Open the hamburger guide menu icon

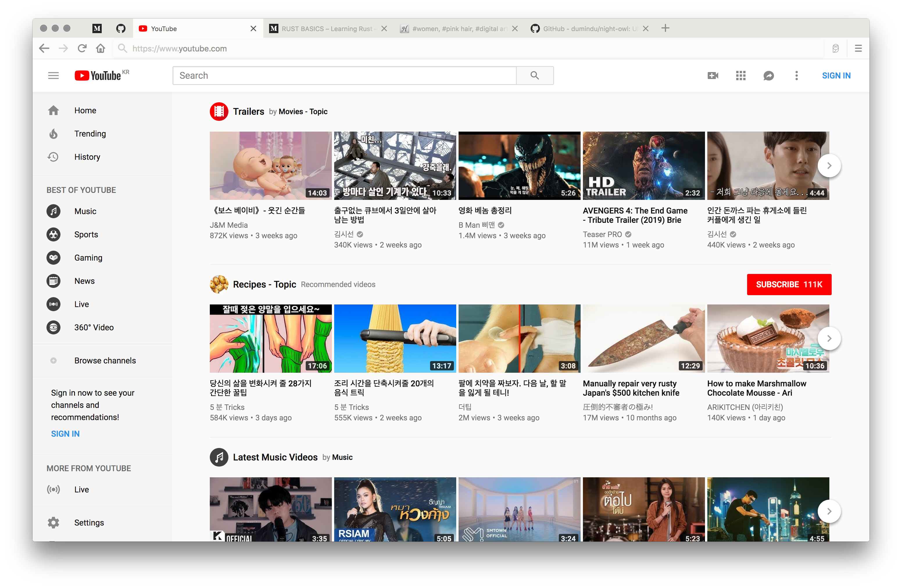(x=53, y=76)
